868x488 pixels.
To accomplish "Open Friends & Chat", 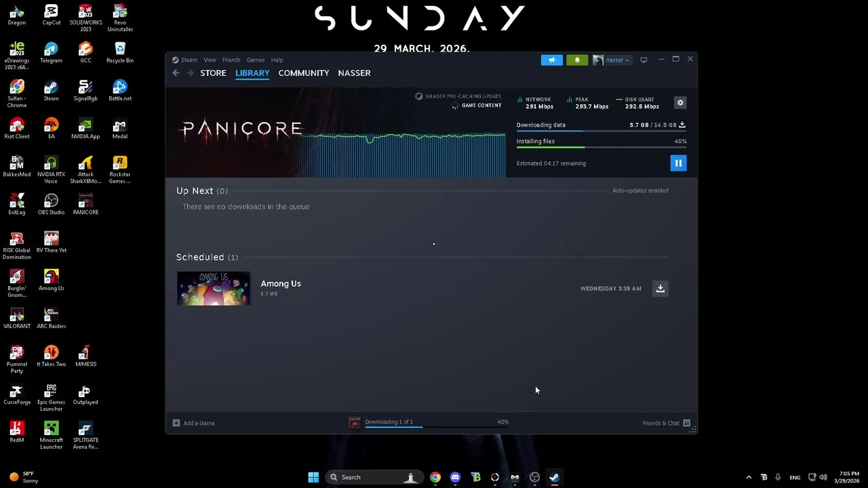I will (x=667, y=423).
